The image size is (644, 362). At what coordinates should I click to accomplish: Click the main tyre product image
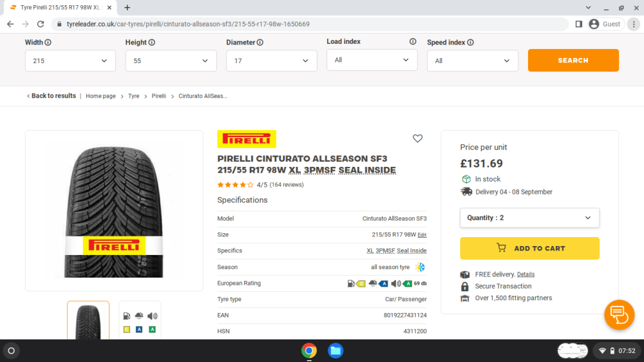pos(114,211)
